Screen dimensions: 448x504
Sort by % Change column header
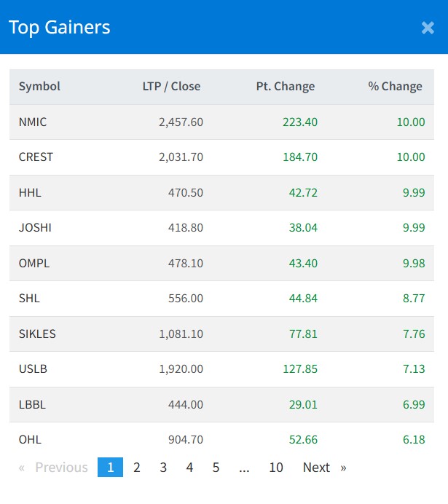(395, 86)
